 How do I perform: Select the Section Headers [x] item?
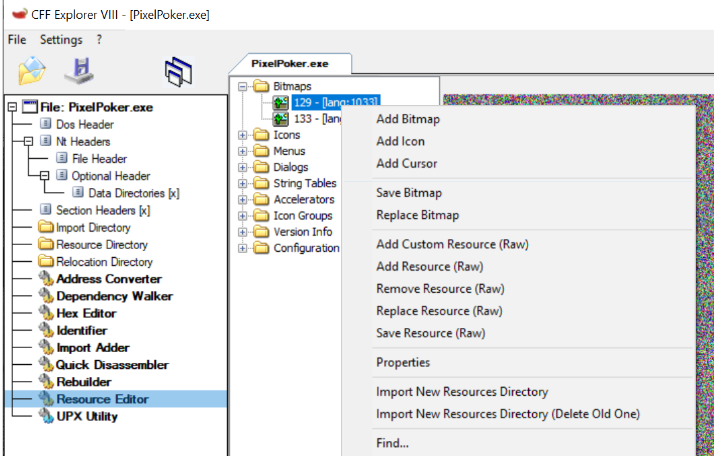[103, 210]
